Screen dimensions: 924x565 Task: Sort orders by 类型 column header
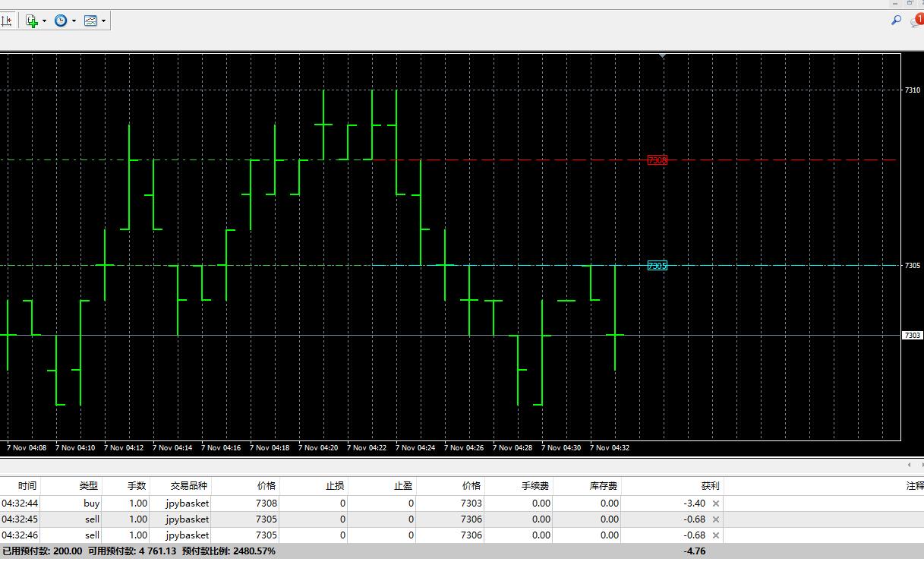pyautogui.click(x=71, y=486)
